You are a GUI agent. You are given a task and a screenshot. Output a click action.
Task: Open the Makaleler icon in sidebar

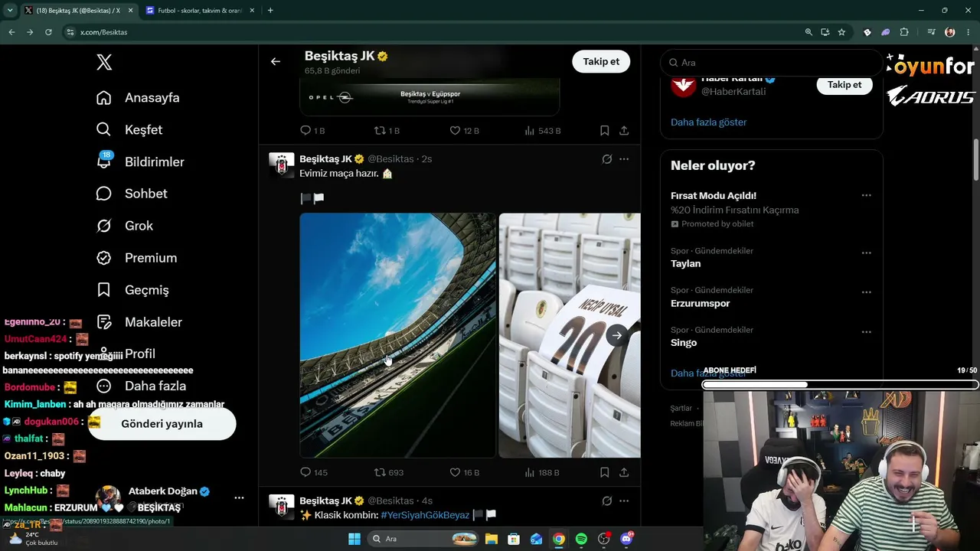[104, 322]
